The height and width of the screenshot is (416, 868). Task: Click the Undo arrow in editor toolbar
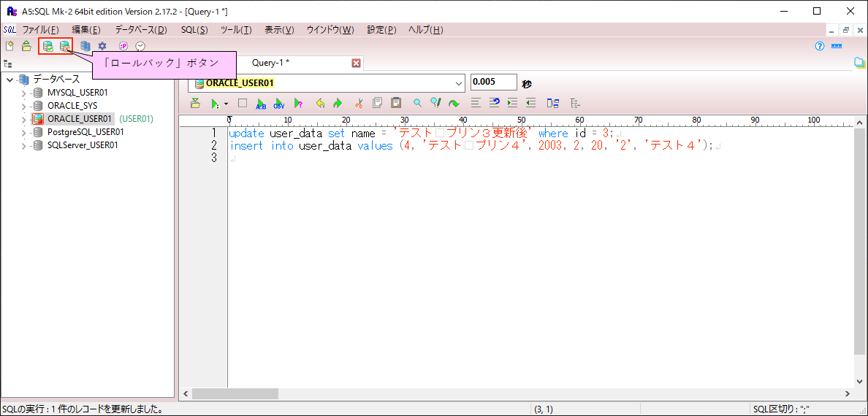click(x=320, y=104)
